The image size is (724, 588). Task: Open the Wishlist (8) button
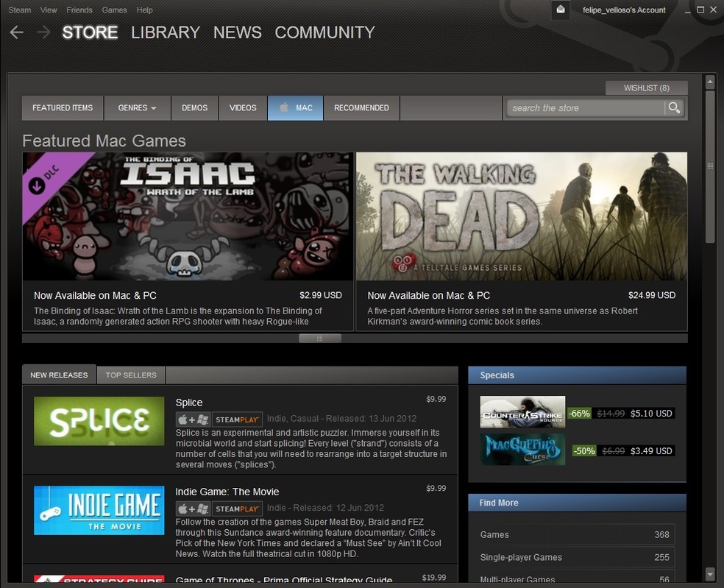(647, 88)
